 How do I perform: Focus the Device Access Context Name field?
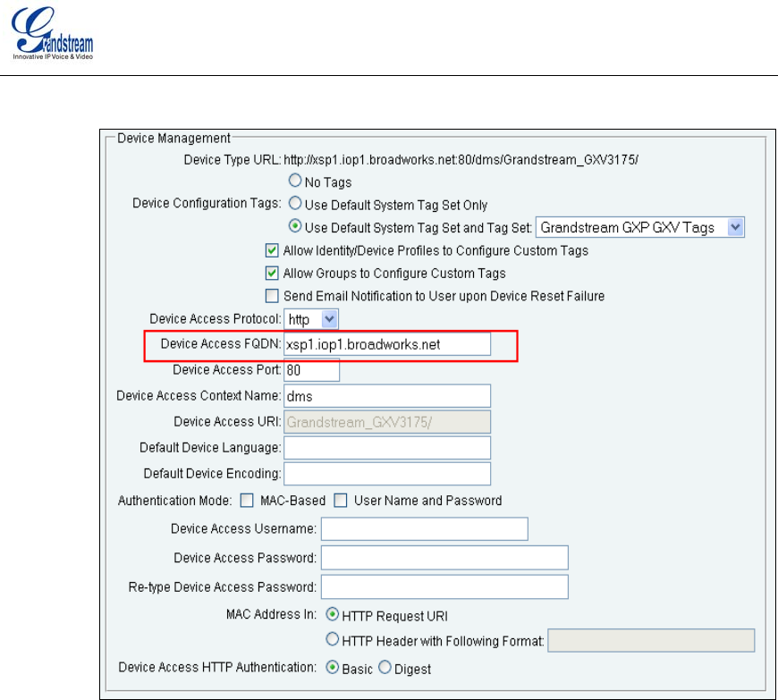pos(386,395)
